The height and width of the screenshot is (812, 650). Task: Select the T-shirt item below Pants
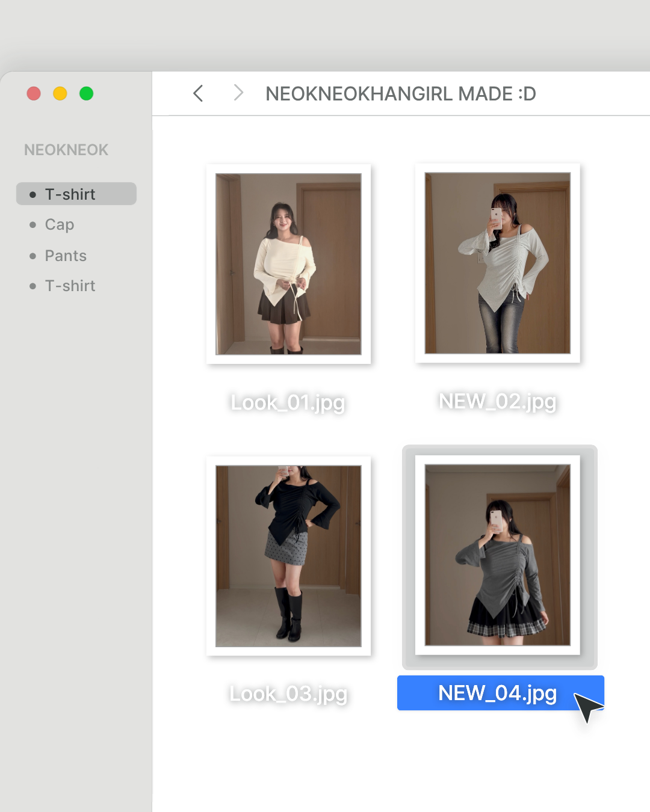(x=70, y=286)
